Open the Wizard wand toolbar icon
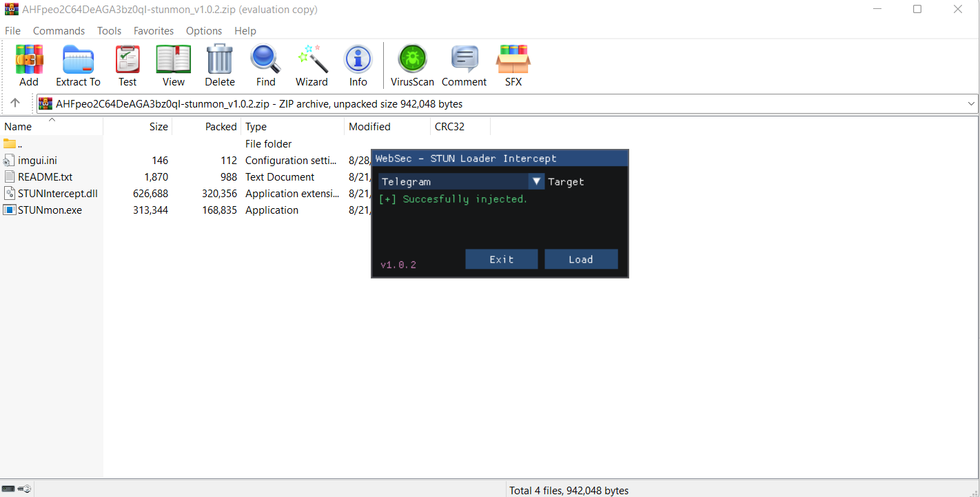The width and height of the screenshot is (980, 497). (x=312, y=60)
